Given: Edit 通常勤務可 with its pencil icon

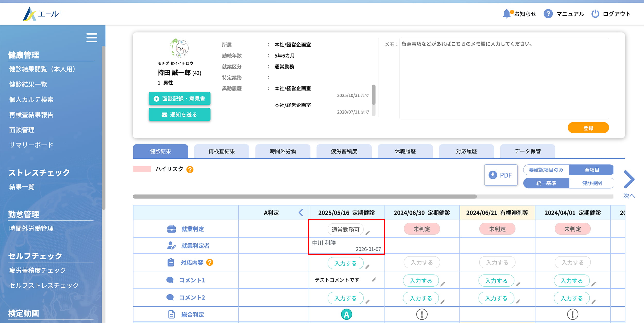Looking at the screenshot, I should [368, 233].
